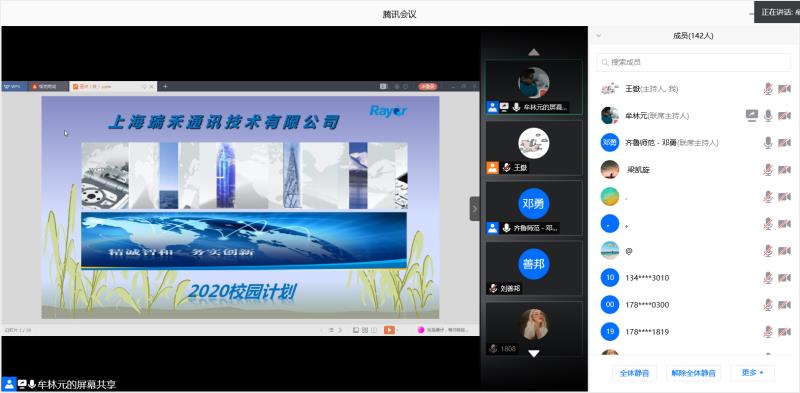Click camera-off icon for 134****3010
Screen dimensions: 800x393
[x=784, y=278]
